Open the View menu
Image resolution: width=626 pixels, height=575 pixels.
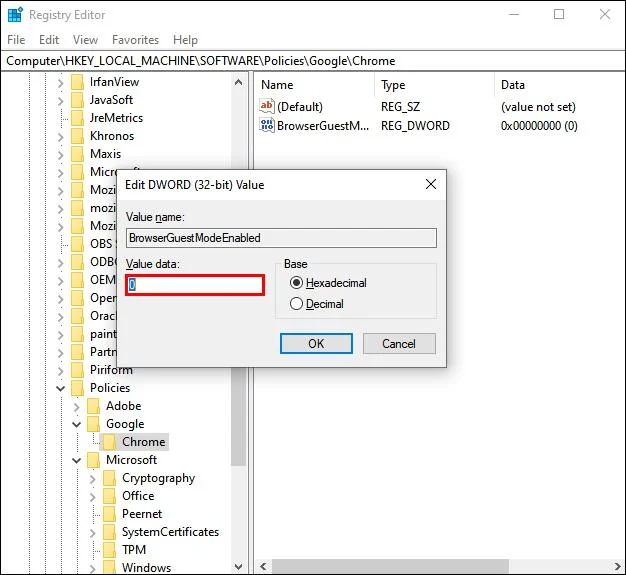point(85,40)
